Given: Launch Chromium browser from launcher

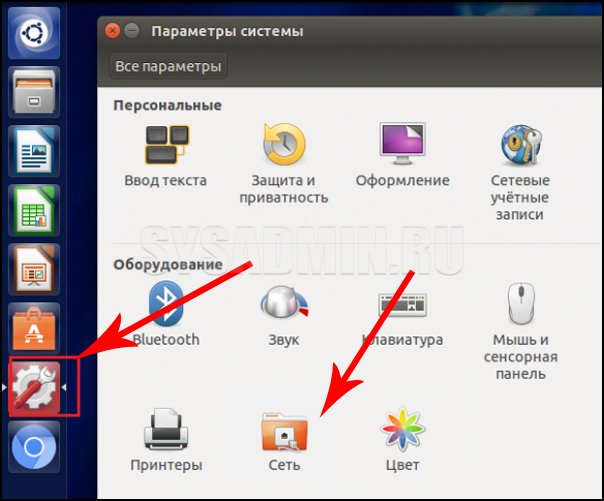Looking at the screenshot, I should (34, 447).
